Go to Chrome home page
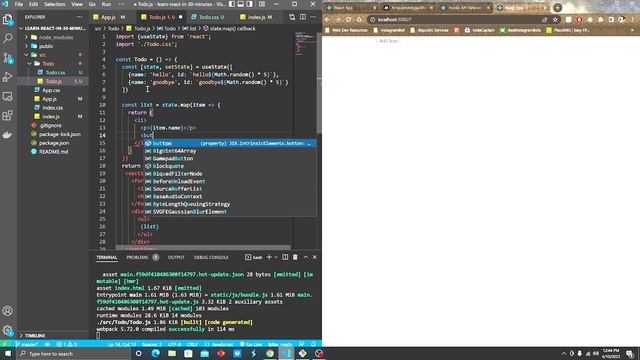 click(x=359, y=19)
